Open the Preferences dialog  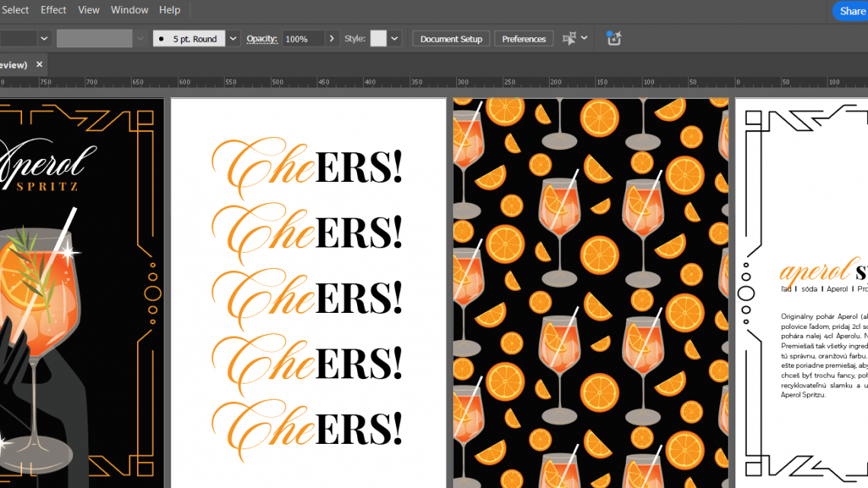click(524, 39)
